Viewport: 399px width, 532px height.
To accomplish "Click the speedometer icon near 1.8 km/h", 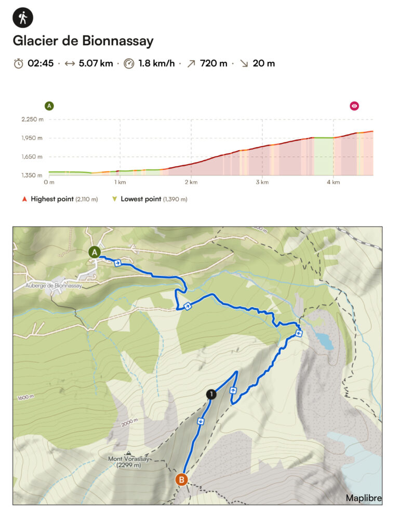I will 129,63.
